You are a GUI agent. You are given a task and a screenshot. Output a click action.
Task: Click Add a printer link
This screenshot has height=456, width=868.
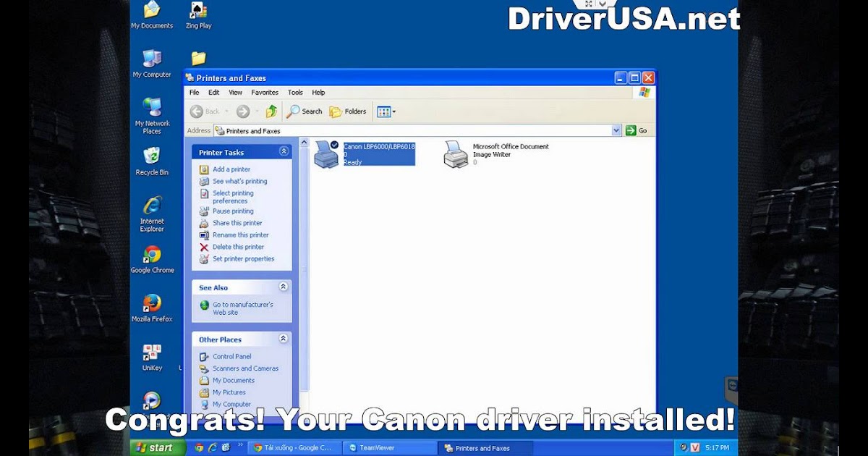coord(231,169)
